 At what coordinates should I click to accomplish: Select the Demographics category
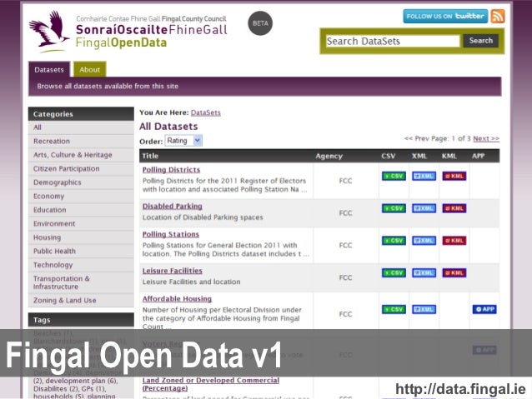81,182
